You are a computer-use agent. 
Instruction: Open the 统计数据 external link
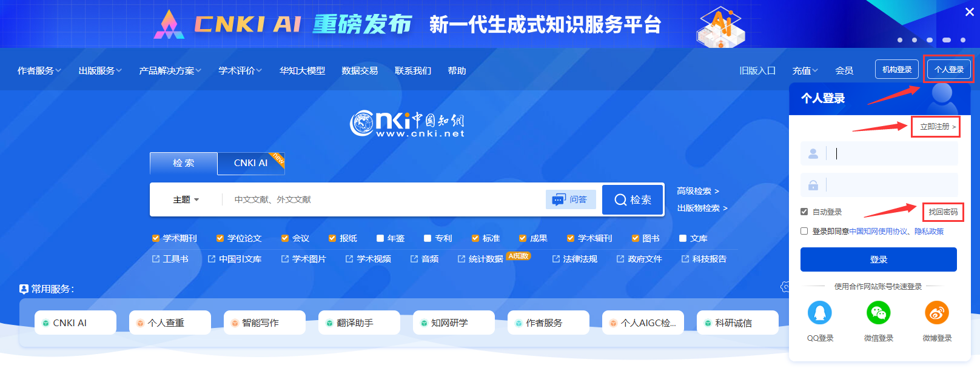tap(480, 259)
